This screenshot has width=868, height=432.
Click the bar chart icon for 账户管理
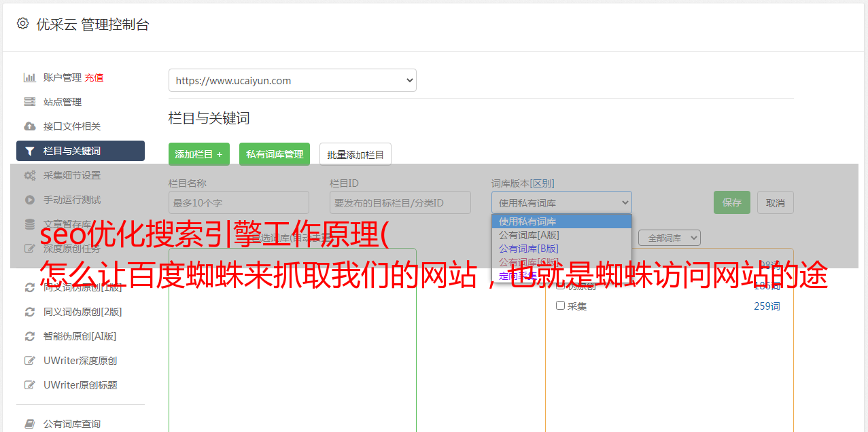point(30,77)
